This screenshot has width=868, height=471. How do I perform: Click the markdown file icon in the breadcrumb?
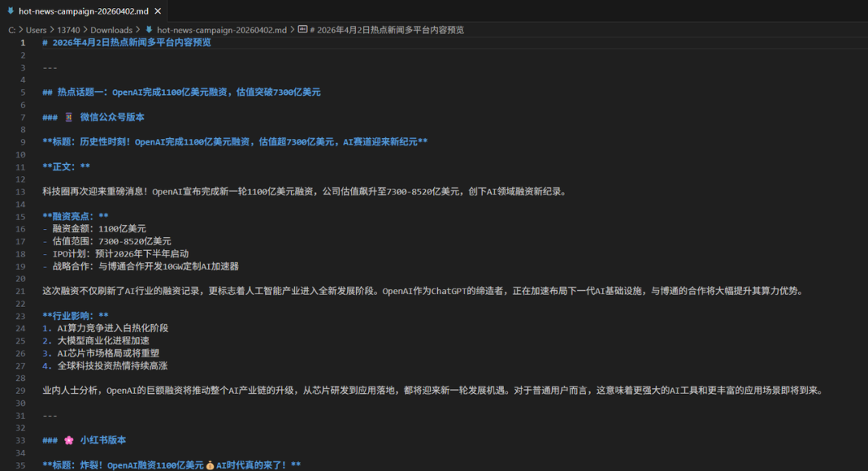point(149,30)
